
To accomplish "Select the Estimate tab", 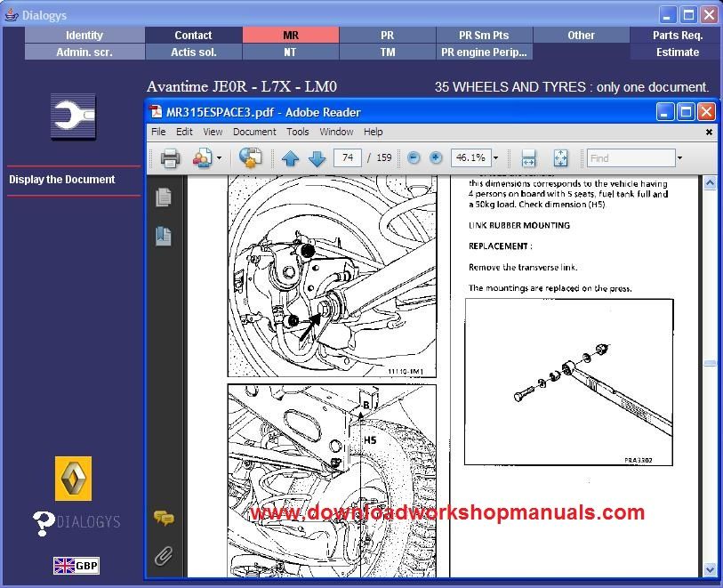I will [x=678, y=52].
